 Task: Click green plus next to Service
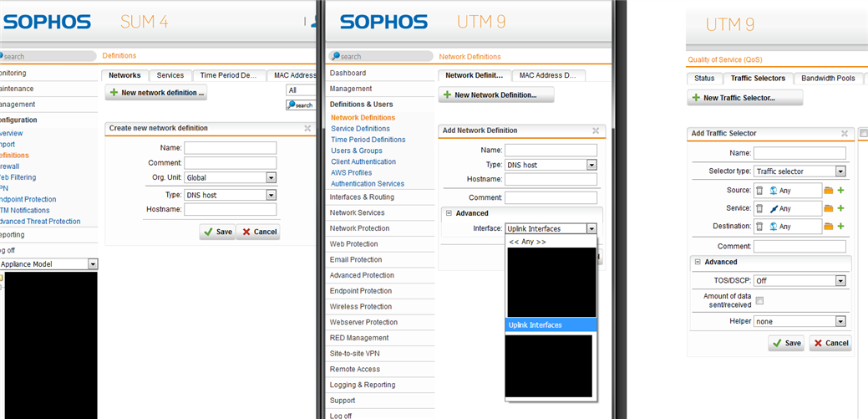point(840,208)
